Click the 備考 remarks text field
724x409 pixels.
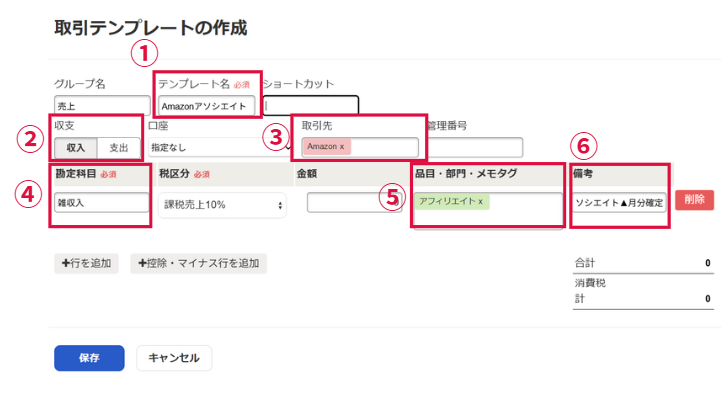tap(619, 202)
